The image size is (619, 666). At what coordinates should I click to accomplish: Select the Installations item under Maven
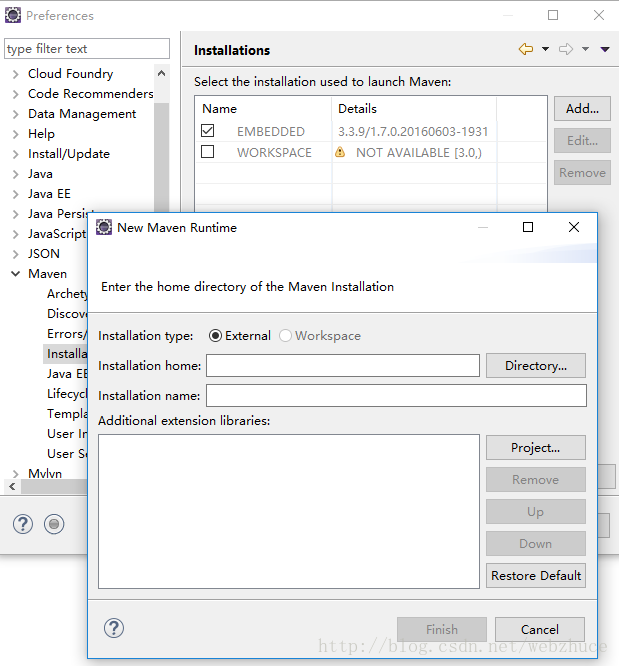pos(67,354)
